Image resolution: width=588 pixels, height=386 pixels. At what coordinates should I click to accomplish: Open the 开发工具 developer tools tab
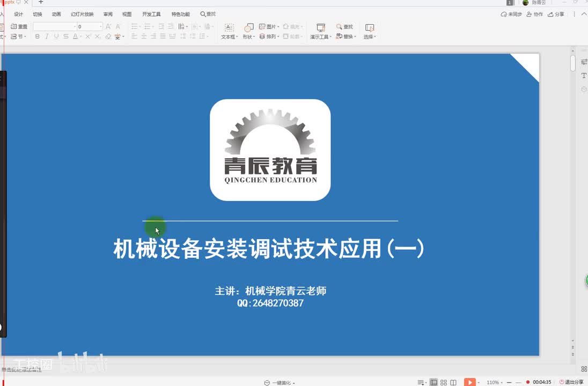[151, 14]
